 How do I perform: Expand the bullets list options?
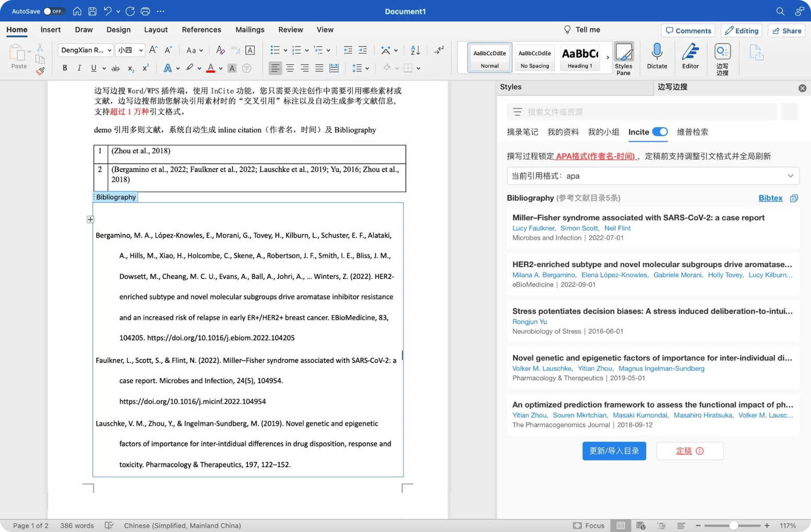(285, 50)
